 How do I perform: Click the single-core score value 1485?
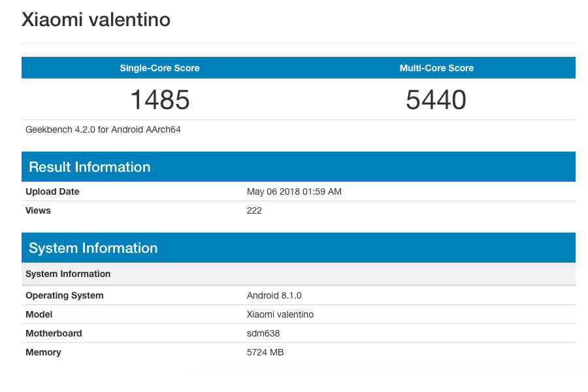(x=159, y=100)
